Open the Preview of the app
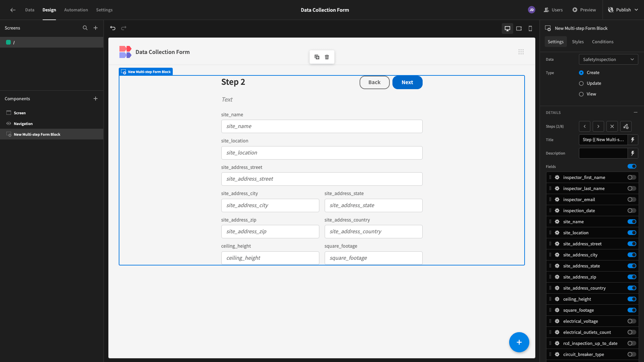The image size is (644, 362). (584, 10)
